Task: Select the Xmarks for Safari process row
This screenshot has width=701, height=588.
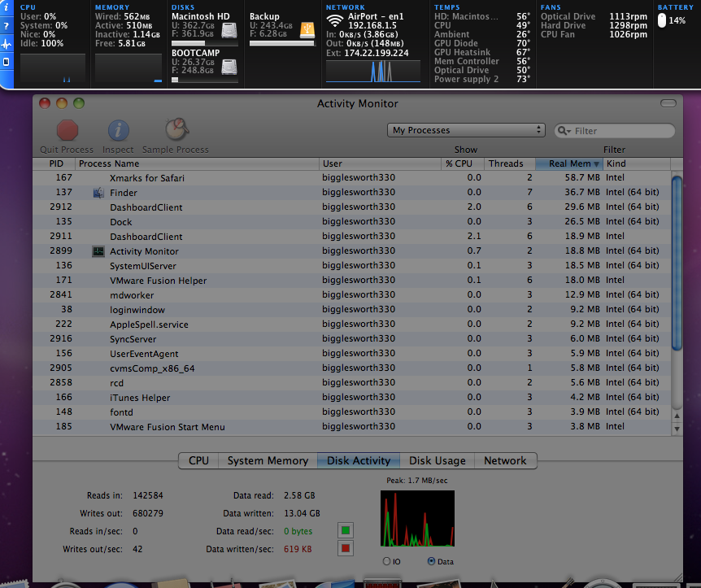Action: [x=352, y=178]
